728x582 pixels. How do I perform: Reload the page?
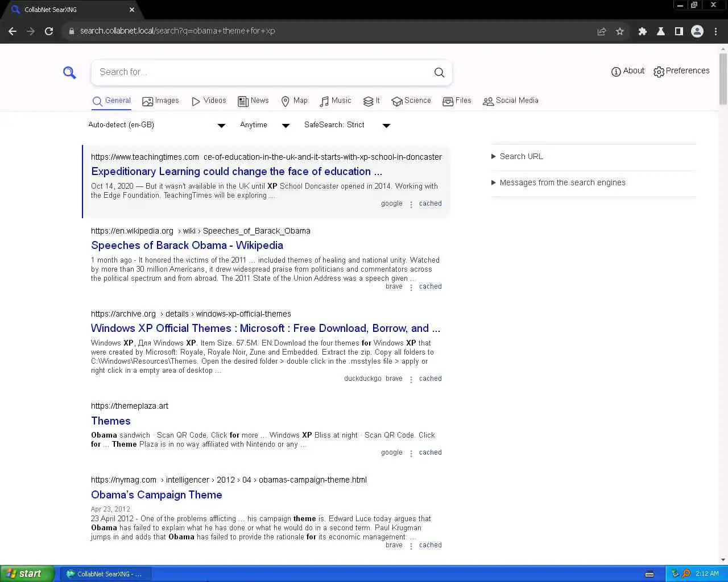(49, 31)
